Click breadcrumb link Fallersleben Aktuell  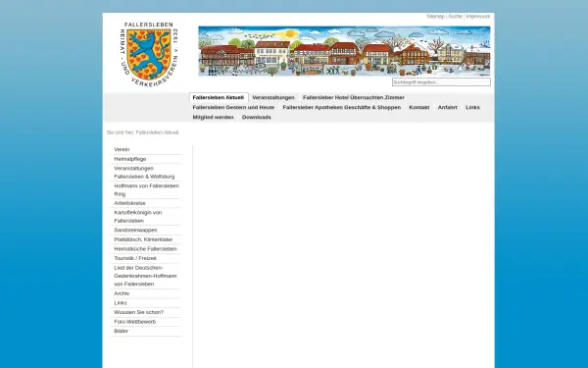(x=157, y=132)
